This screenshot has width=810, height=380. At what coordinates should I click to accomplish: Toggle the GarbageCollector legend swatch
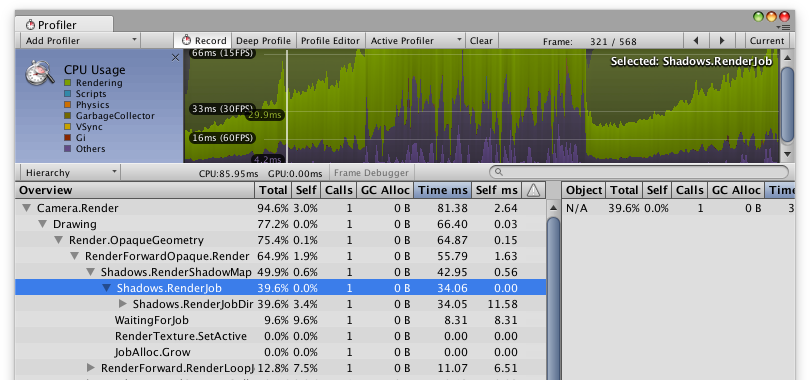click(x=68, y=116)
